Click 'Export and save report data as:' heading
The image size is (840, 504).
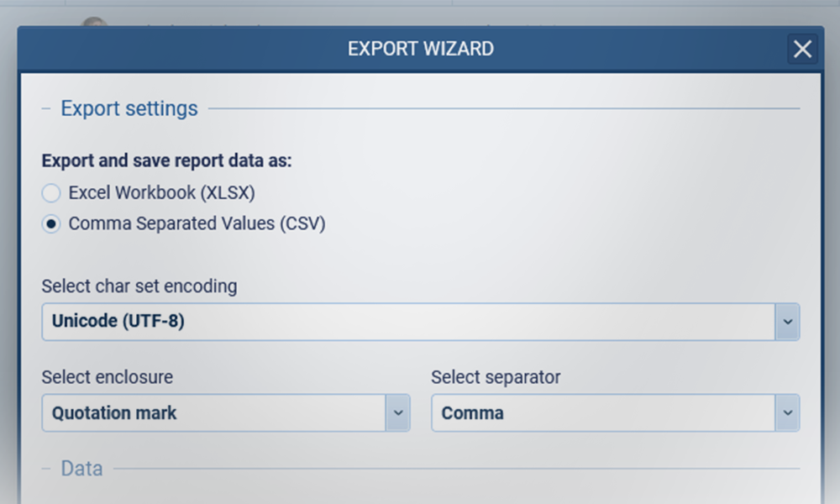click(166, 160)
